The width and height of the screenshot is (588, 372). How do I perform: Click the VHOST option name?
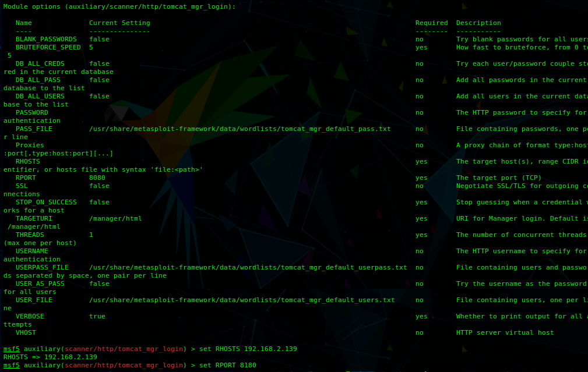(x=26, y=333)
